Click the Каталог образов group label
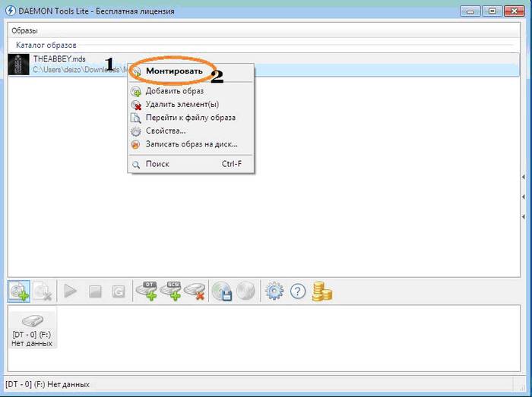 point(46,45)
